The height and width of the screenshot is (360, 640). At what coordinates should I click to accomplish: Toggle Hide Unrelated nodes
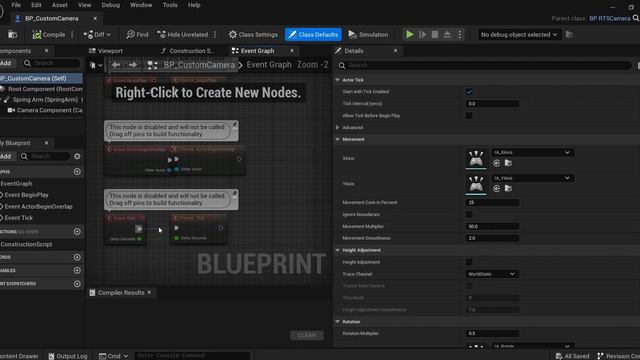[183, 35]
